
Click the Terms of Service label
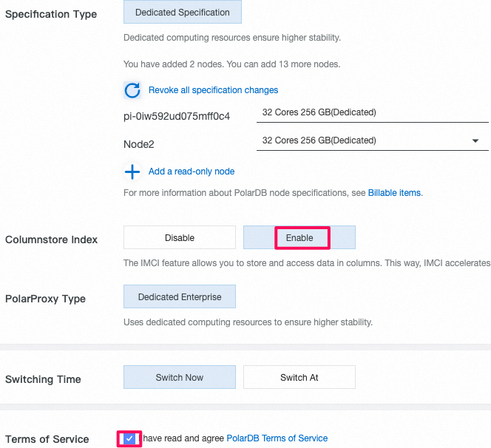point(47,439)
